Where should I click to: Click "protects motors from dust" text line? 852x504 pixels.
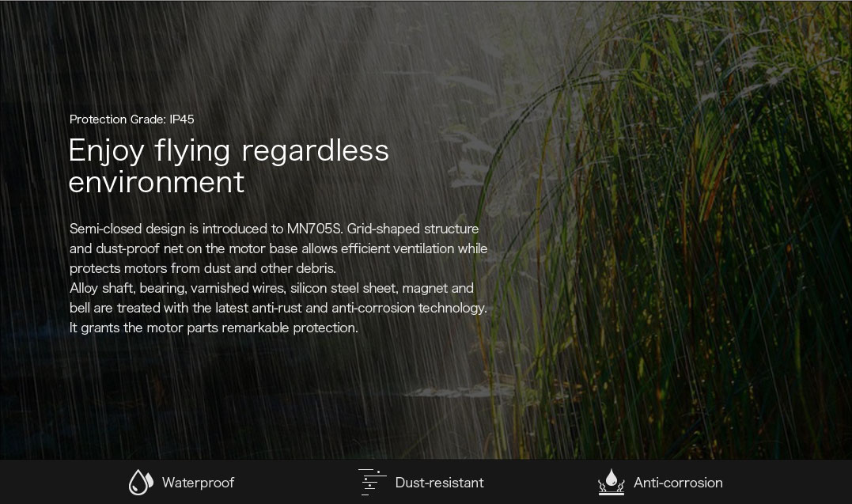150,268
